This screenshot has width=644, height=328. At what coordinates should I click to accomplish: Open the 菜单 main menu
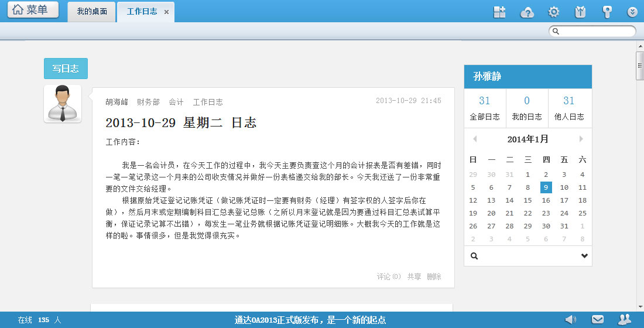coord(33,10)
